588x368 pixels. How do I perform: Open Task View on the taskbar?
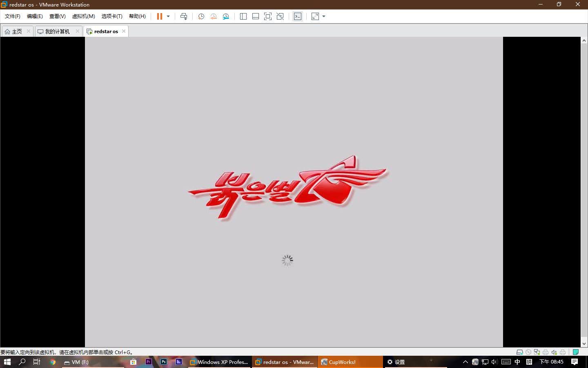click(37, 362)
